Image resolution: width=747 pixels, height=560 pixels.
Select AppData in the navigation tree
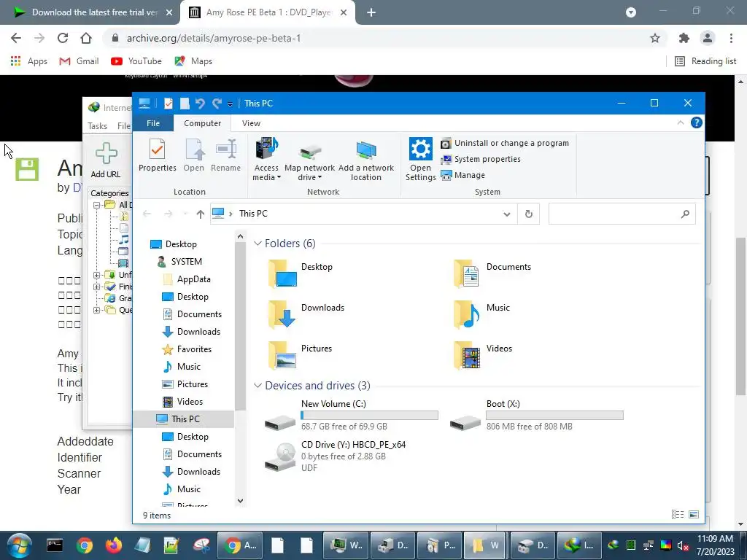coord(186,279)
